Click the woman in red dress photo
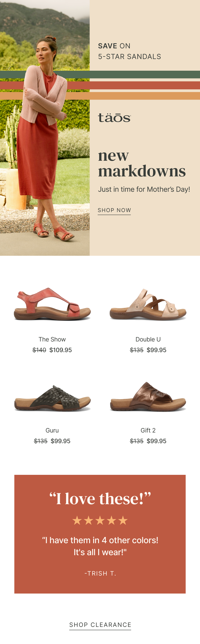 [x=45, y=128]
